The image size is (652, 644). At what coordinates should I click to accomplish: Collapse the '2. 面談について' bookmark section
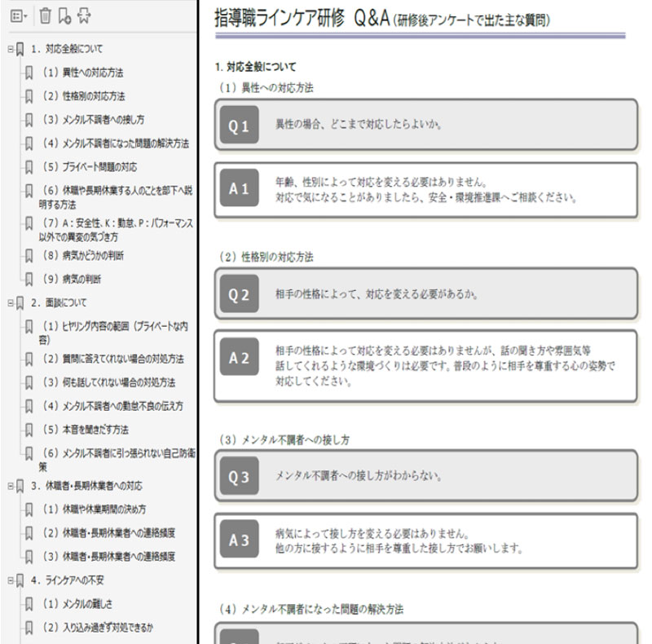pos(8,302)
